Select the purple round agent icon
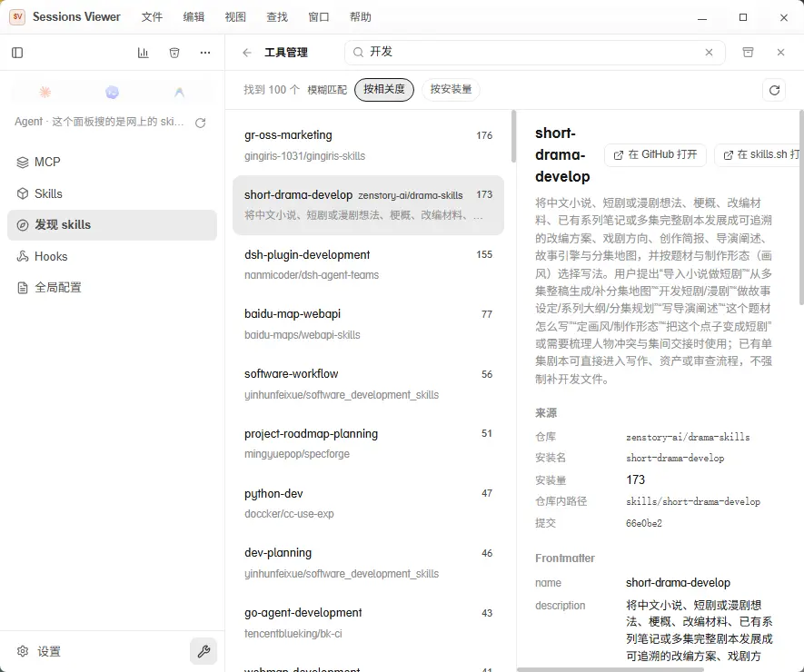 click(113, 93)
